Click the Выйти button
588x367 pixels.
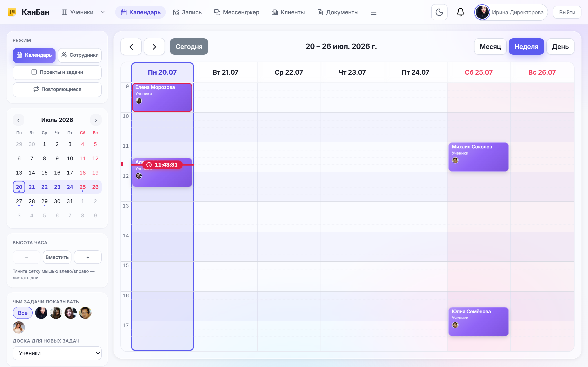[567, 12]
